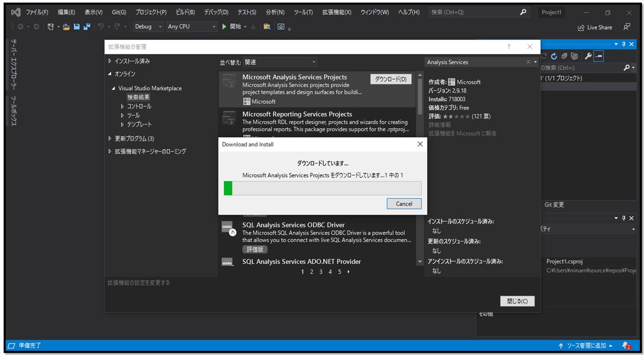Click the magnifier in Solution Explorer search

point(626,67)
